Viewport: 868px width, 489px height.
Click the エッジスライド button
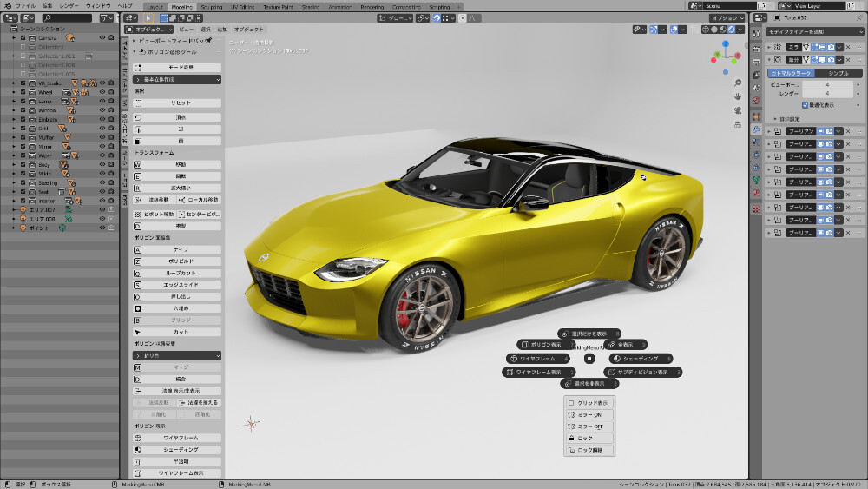pos(177,285)
